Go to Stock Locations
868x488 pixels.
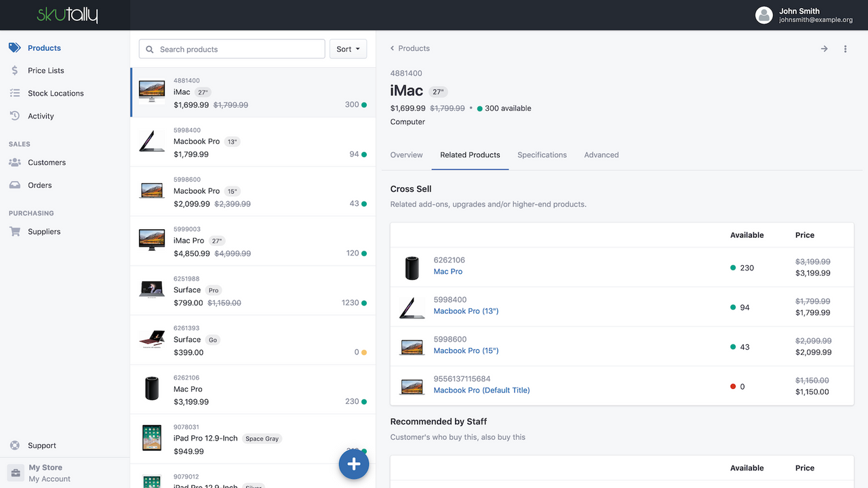pyautogui.click(x=56, y=94)
